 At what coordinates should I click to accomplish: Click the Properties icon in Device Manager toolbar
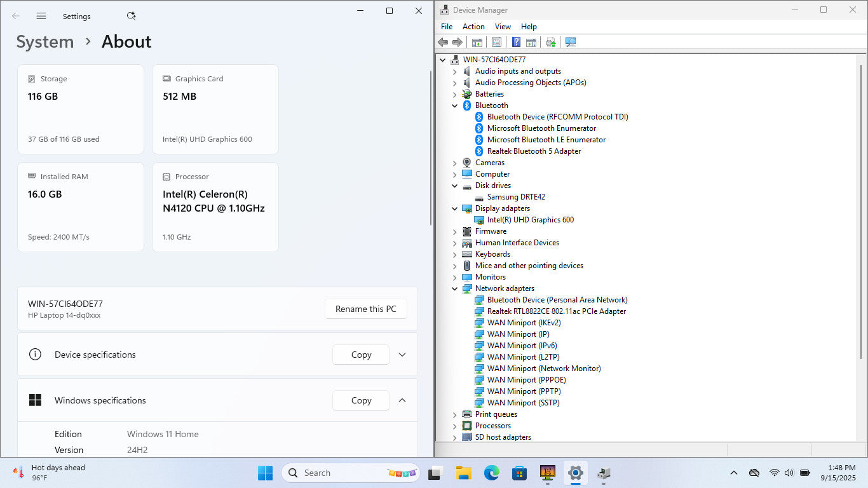click(x=496, y=42)
